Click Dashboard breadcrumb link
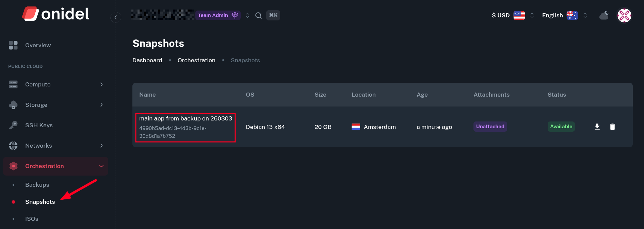This screenshot has width=644, height=229. pyautogui.click(x=147, y=60)
